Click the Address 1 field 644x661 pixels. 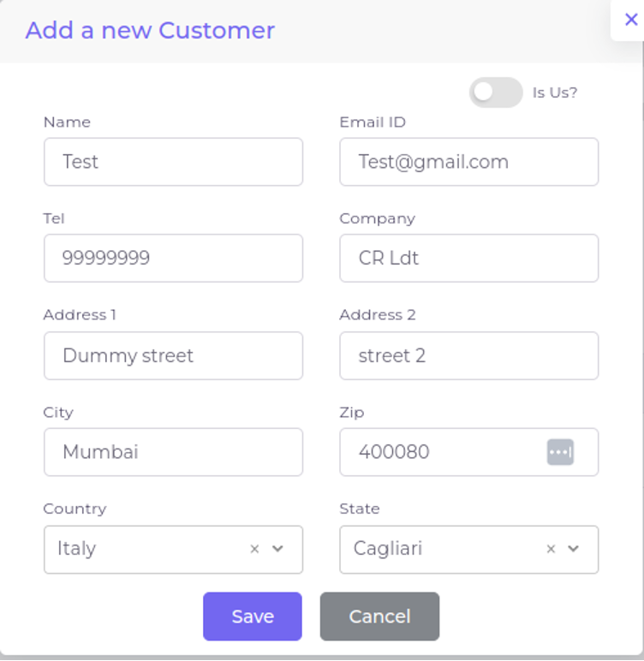pyautogui.click(x=173, y=355)
